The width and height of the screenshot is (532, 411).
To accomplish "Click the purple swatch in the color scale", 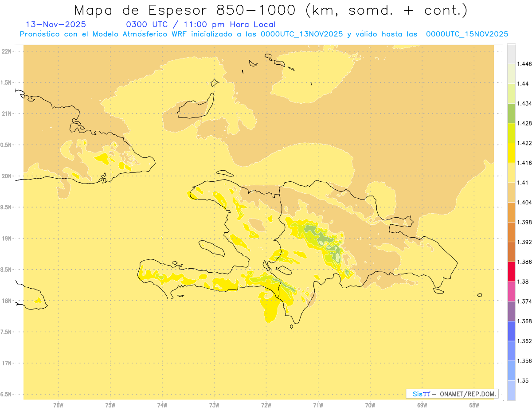I will click(511, 311).
